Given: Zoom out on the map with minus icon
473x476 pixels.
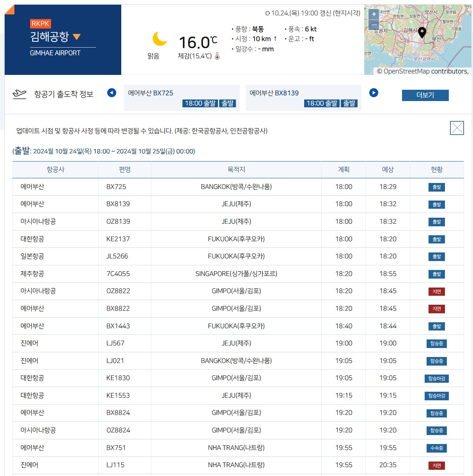Looking at the screenshot, I should (373, 25).
